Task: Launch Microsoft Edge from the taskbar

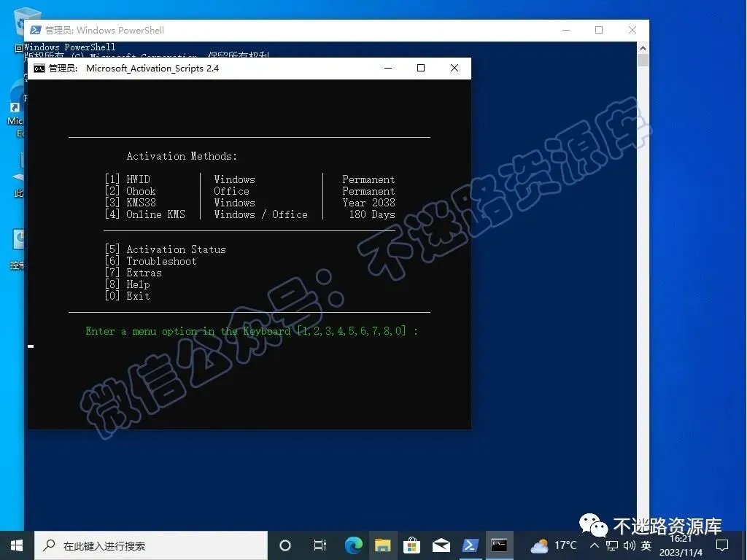Action: point(354,545)
